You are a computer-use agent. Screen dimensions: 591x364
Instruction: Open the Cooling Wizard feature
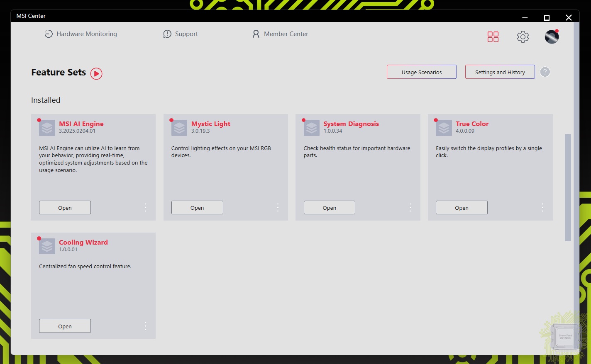coord(65,326)
